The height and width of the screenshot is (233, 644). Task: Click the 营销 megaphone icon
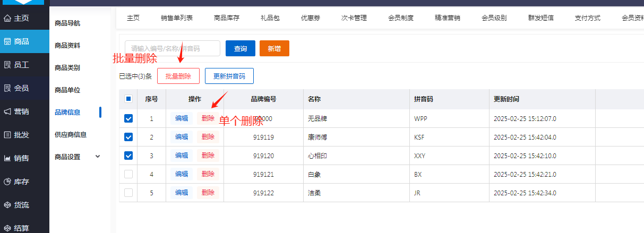[7, 111]
